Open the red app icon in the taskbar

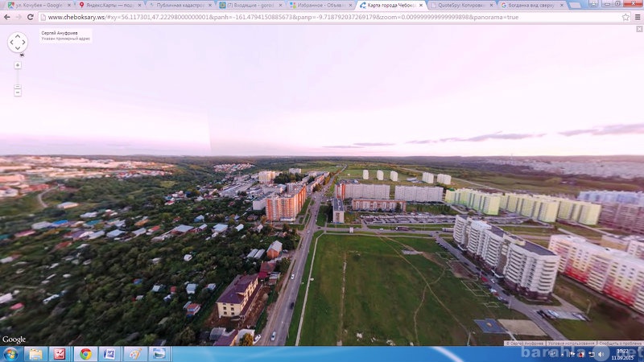60,354
